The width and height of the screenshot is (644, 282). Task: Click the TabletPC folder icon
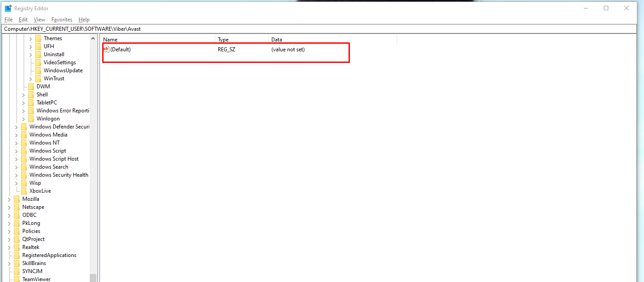click(31, 103)
